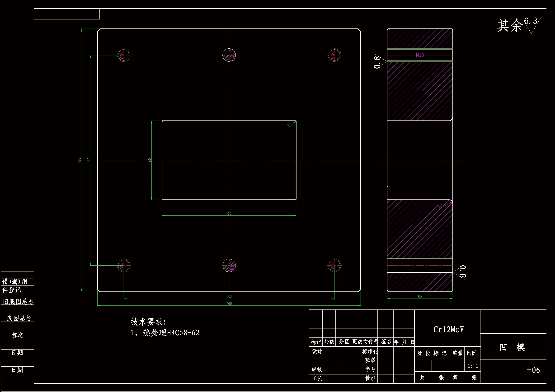This screenshot has height=392, width=555.
Task: Click the 设计 cell in title block
Action: (x=317, y=351)
